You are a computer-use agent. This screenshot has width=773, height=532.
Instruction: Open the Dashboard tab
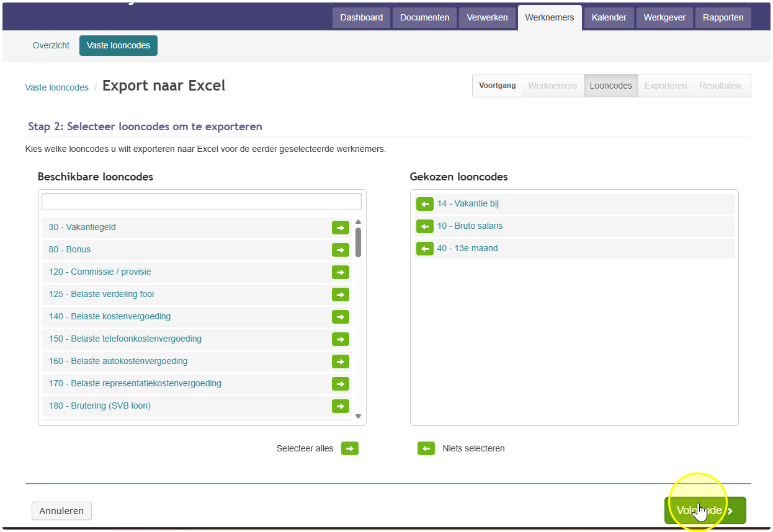point(362,17)
